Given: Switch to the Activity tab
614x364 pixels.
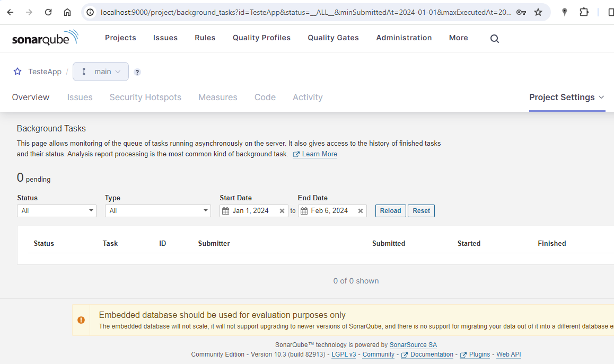Looking at the screenshot, I should tap(308, 97).
